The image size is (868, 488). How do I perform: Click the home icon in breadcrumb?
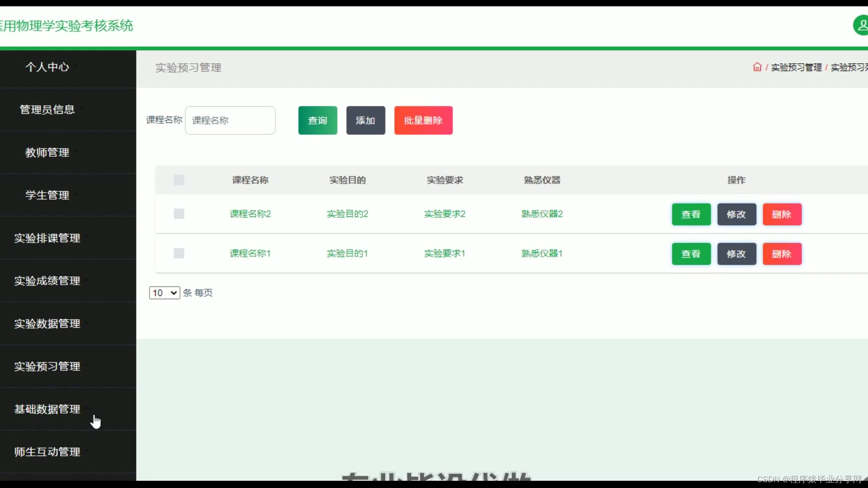pyautogui.click(x=757, y=67)
